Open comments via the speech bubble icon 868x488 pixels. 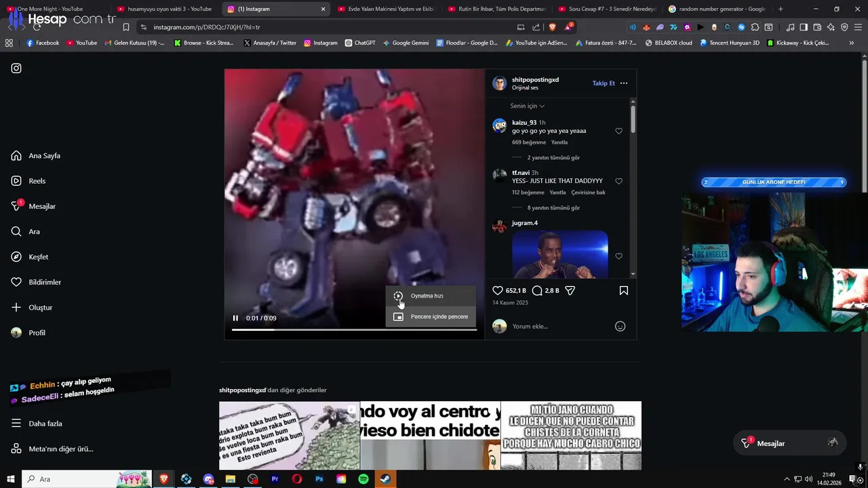537,291
